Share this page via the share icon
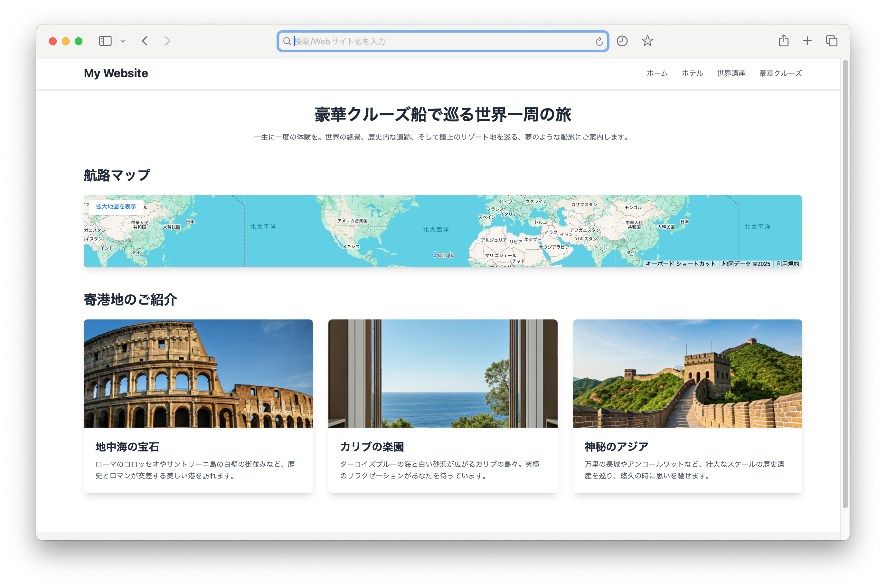Viewport: 886px width, 588px height. click(x=783, y=41)
